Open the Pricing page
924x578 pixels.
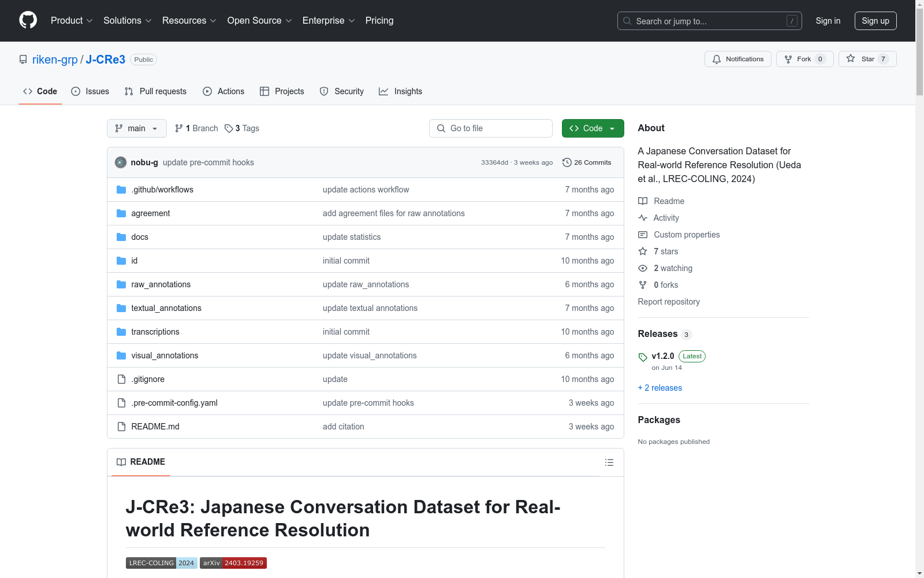point(379,21)
